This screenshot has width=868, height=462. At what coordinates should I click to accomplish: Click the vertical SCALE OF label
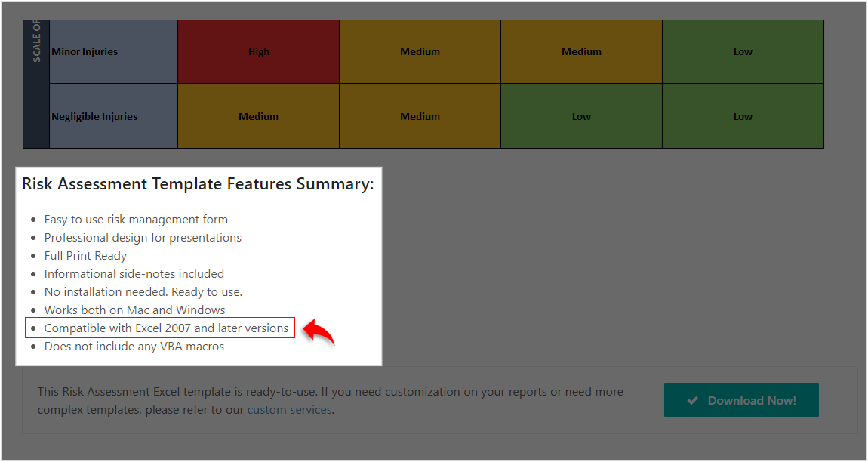click(36, 41)
